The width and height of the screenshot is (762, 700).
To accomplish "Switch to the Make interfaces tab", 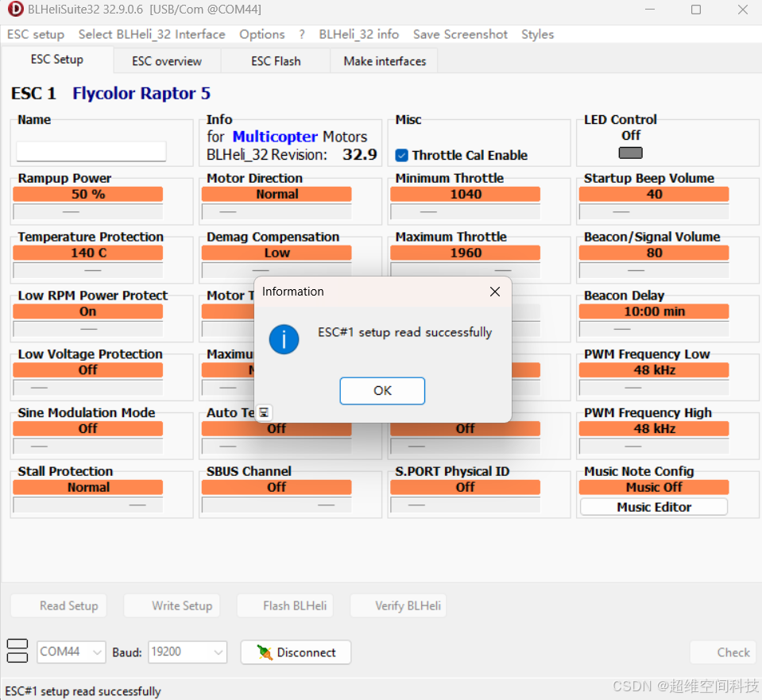I will pyautogui.click(x=385, y=61).
